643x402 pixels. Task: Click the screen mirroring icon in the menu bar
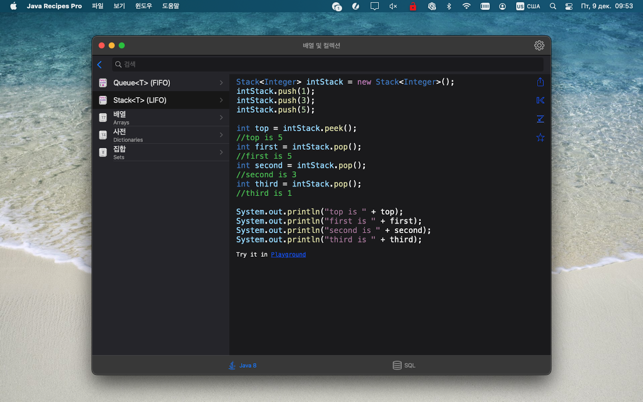374,6
